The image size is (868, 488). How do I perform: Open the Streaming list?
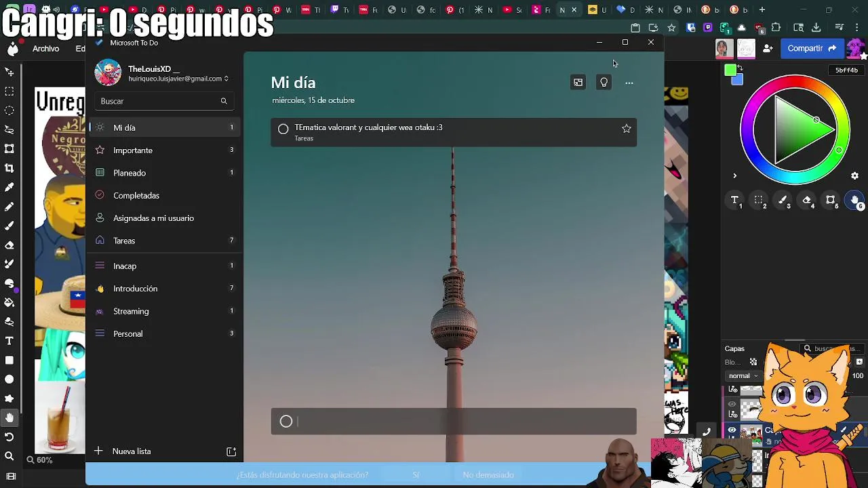(165, 311)
